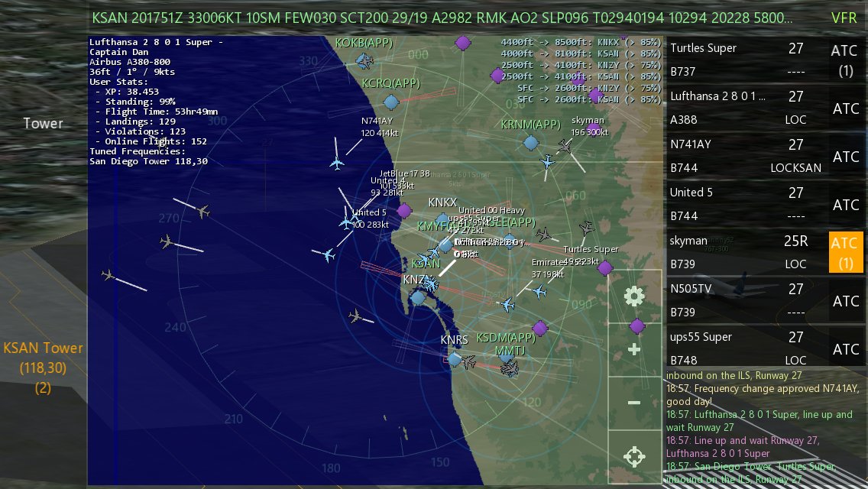Open map settings gear icon
The width and height of the screenshot is (868, 489).
634,296
